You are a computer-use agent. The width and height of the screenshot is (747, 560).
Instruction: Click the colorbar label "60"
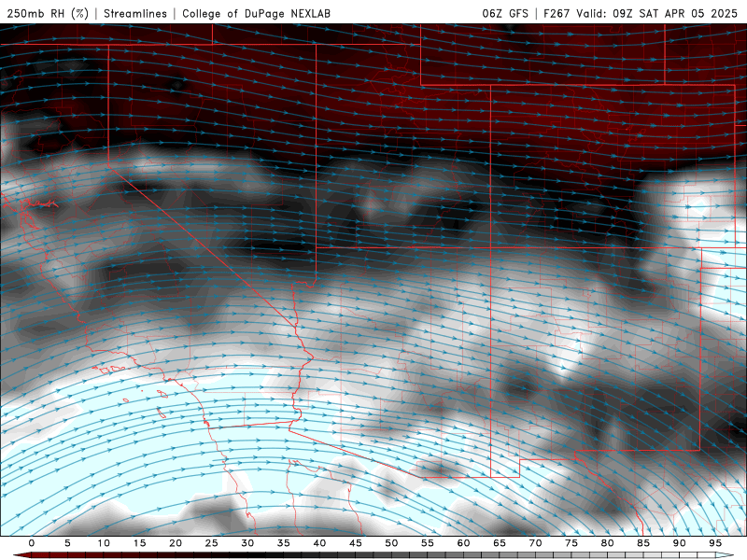click(463, 543)
